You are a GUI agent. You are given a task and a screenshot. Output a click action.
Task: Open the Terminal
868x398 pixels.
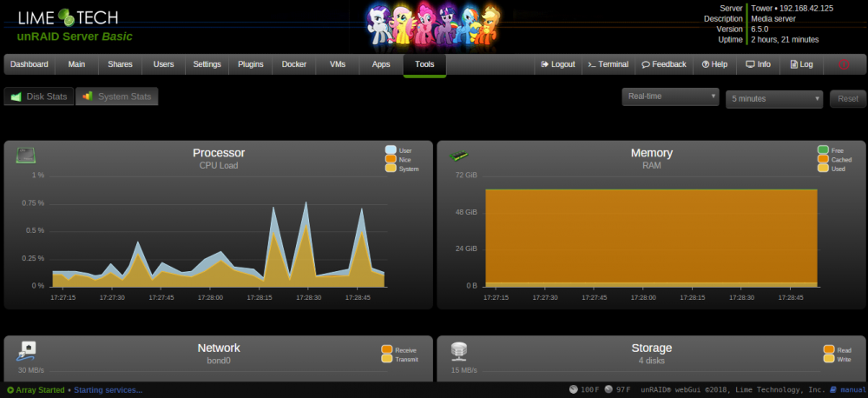click(x=608, y=64)
